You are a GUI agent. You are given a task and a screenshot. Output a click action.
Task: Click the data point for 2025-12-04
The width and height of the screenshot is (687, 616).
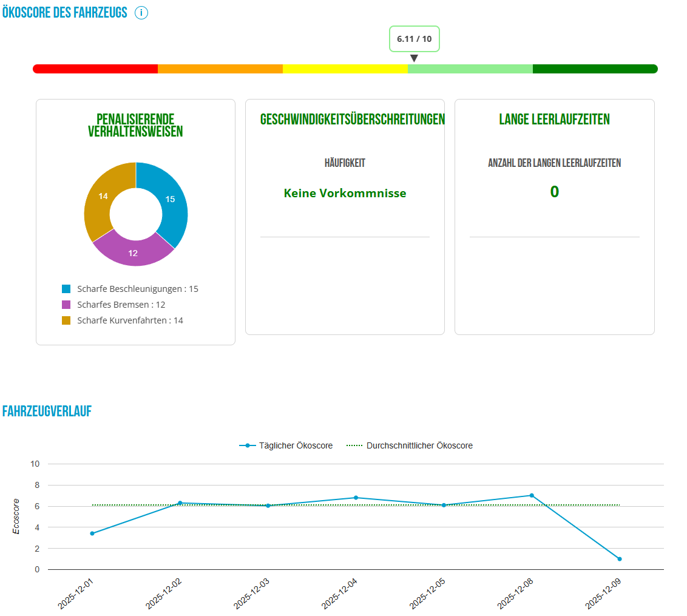[356, 498]
